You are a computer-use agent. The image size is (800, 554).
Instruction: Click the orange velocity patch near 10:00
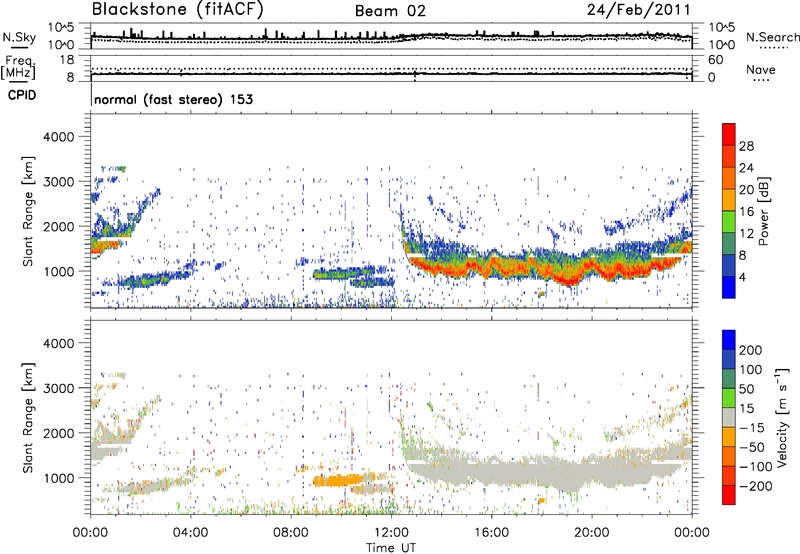click(339, 480)
